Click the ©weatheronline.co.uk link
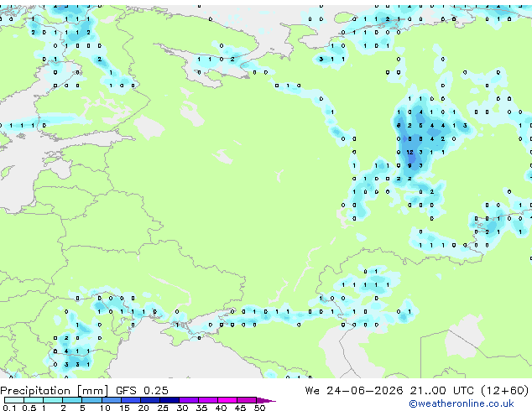Screen dimensions: 532x411 [x=461, y=403]
